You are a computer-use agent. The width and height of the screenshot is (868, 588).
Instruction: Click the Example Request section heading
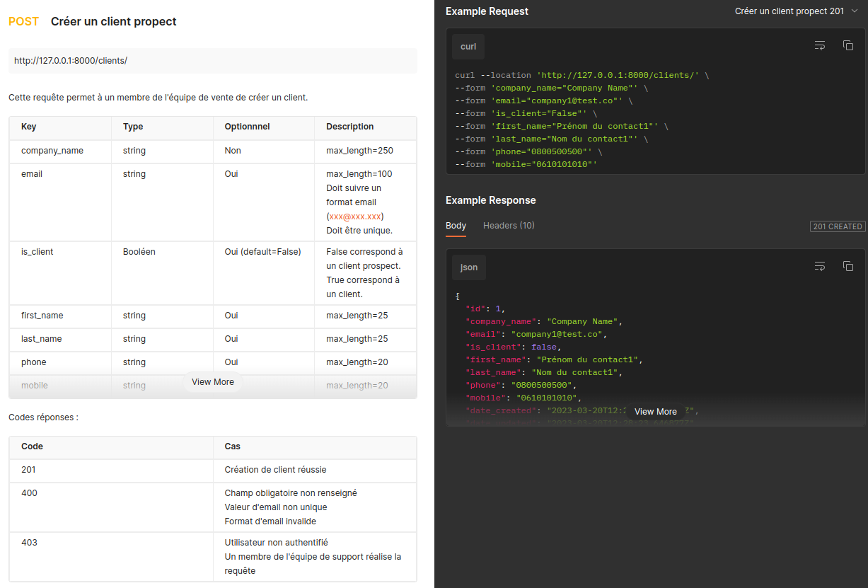pyautogui.click(x=487, y=11)
